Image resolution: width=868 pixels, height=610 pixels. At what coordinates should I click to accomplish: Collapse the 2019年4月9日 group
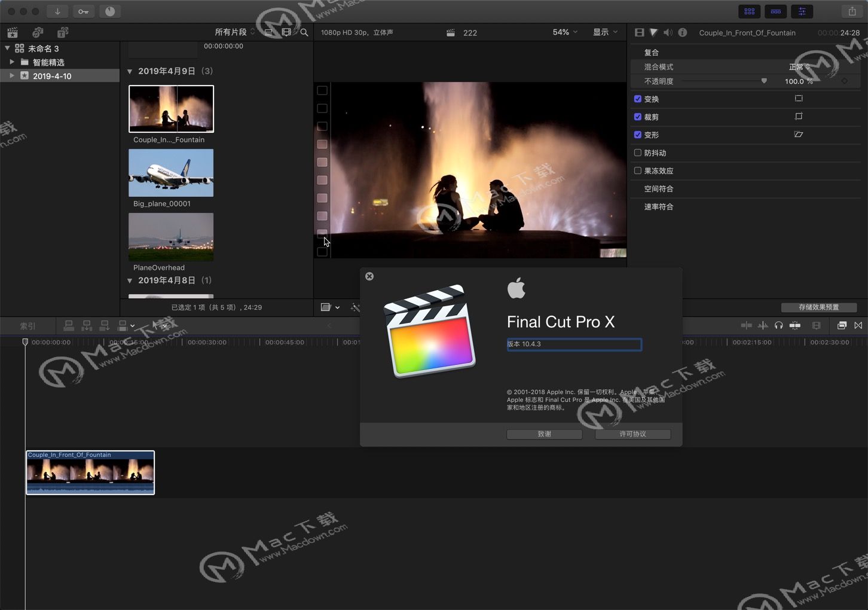click(130, 71)
